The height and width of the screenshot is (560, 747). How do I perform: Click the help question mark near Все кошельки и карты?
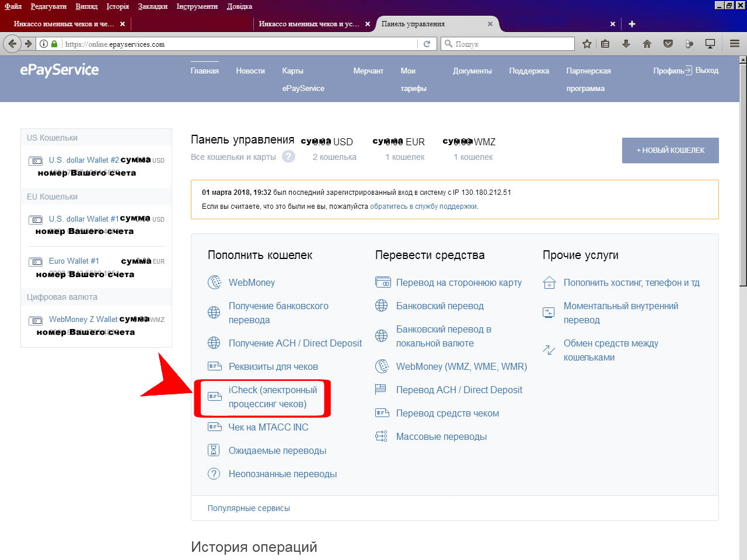(x=288, y=157)
